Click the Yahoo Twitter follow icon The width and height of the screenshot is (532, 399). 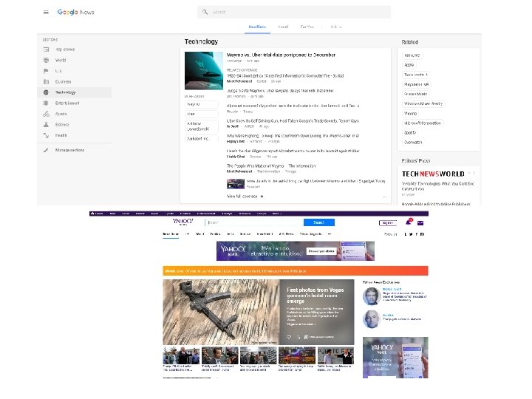(411, 234)
